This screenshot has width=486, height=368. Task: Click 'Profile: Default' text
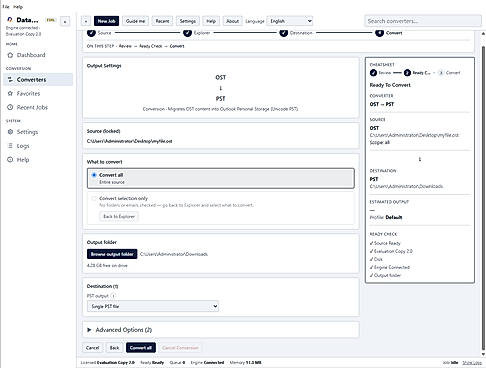386,217
